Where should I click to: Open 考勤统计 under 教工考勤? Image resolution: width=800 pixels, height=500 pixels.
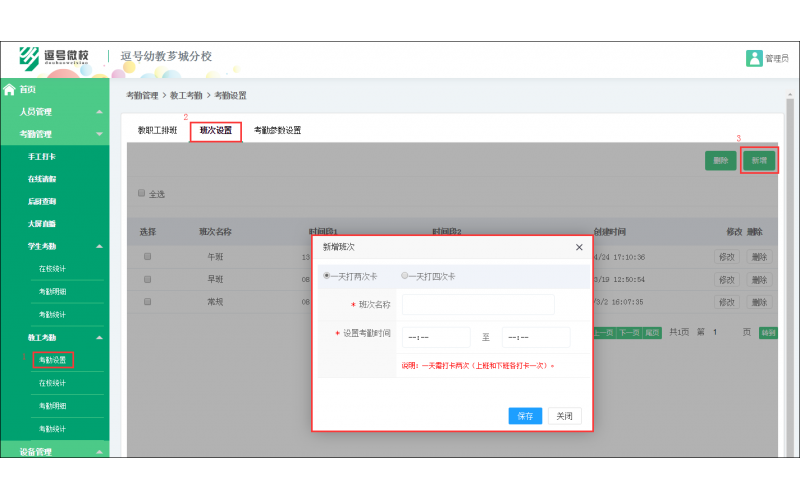coord(53,429)
